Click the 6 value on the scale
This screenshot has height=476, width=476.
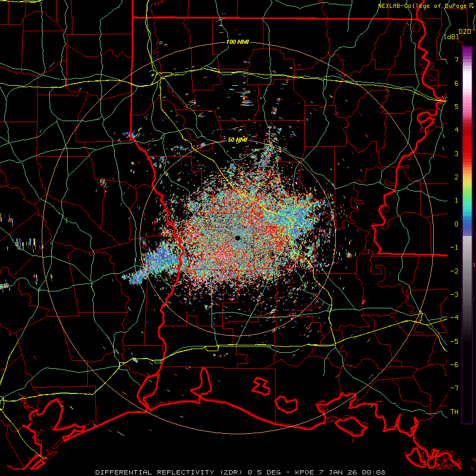click(456, 83)
